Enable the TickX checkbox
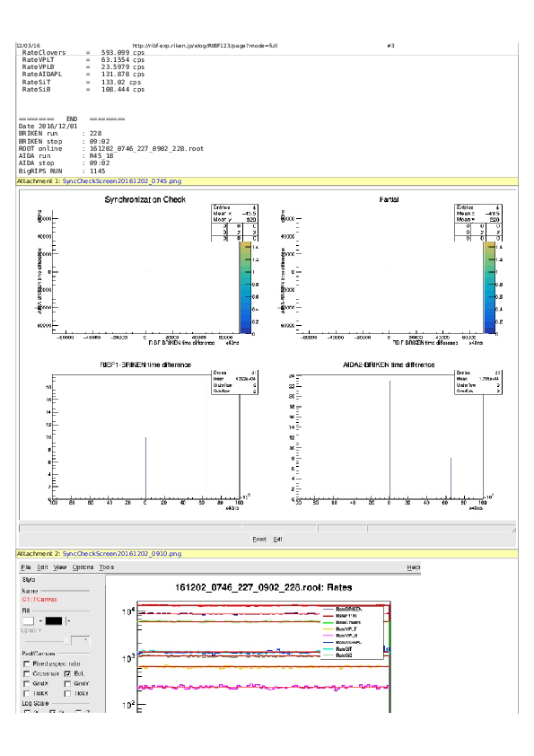Image resolution: width=534 pixels, height=756 pixels. 27,694
